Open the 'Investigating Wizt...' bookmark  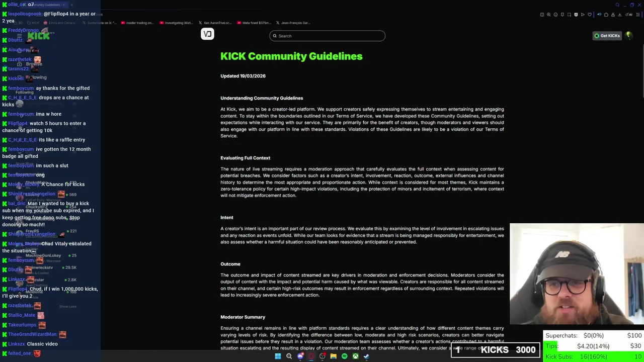point(176,23)
